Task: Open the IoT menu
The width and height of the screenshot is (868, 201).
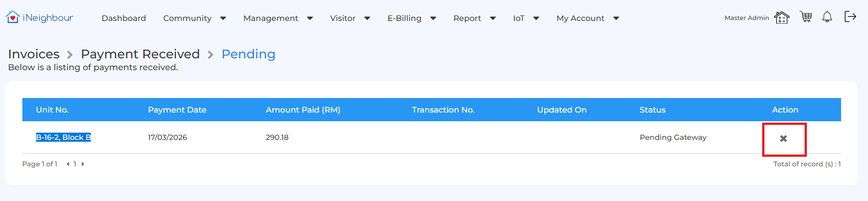Action: [x=526, y=18]
